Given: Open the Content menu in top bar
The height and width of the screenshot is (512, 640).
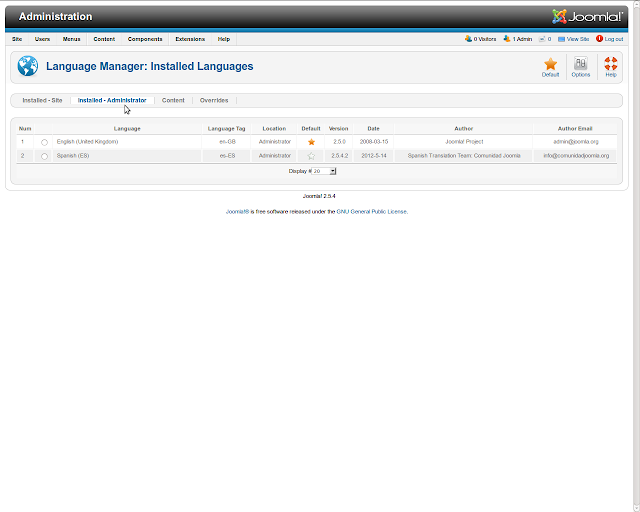Looking at the screenshot, I should 104,39.
